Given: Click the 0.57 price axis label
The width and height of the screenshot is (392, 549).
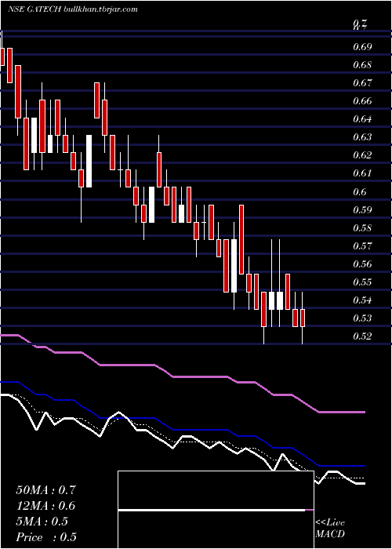Looking at the screenshot, I should [x=362, y=245].
